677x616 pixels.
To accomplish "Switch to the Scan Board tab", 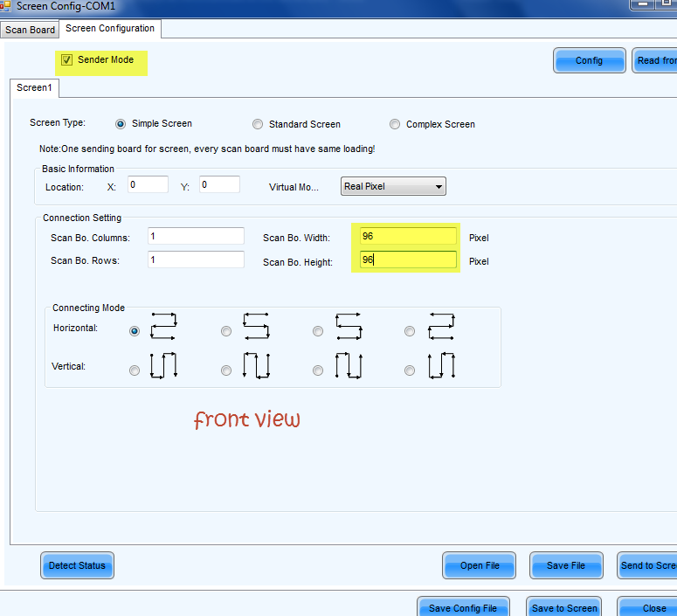I will coord(31,30).
